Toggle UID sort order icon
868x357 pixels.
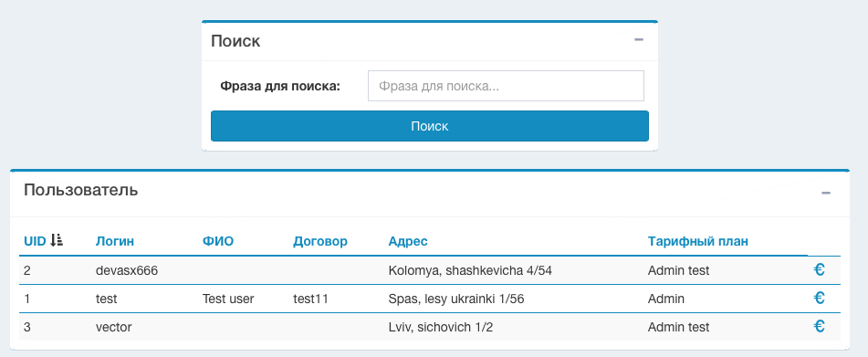pos(57,240)
